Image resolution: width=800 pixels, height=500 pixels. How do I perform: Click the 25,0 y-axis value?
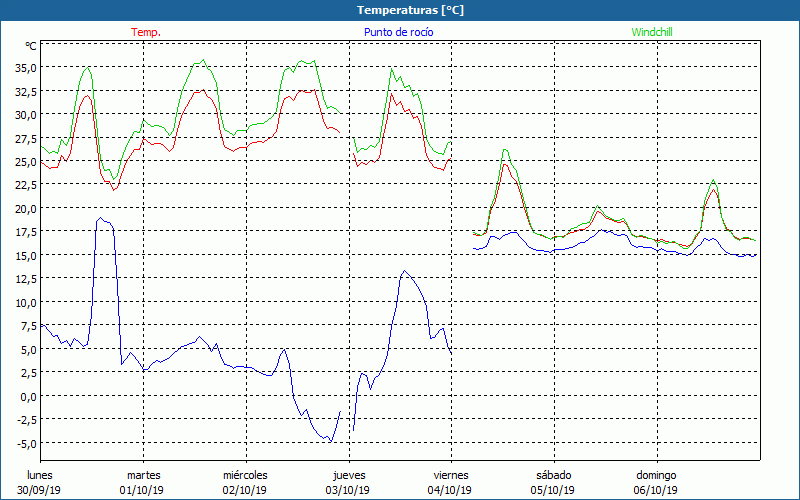click(x=27, y=161)
